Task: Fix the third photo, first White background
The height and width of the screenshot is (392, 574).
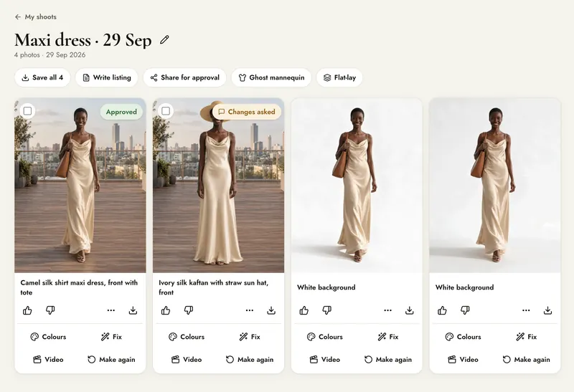Action: click(x=388, y=337)
